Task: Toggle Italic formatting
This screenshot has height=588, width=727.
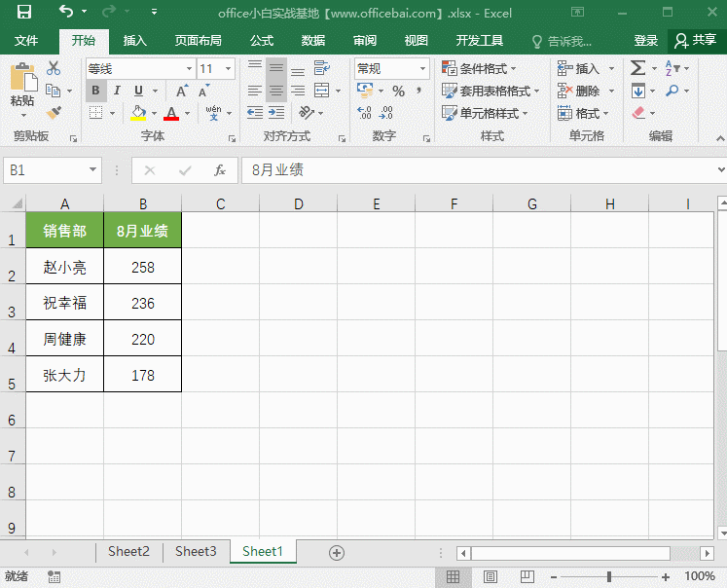Action: [x=117, y=91]
